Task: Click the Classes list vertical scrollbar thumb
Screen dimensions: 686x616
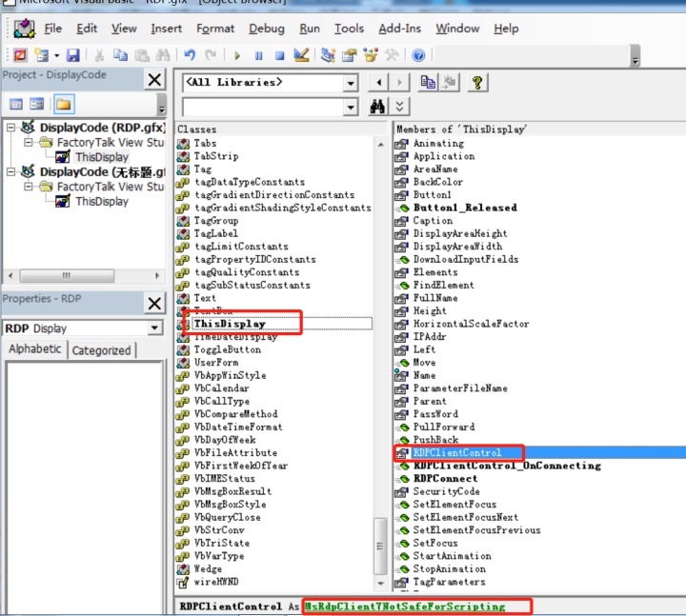Action: (x=380, y=546)
